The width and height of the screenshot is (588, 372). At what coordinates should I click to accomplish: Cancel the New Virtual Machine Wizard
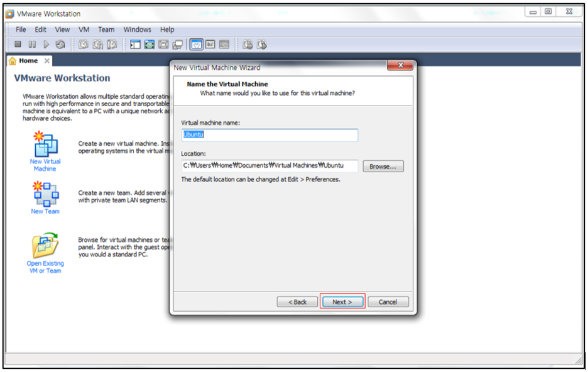point(388,302)
